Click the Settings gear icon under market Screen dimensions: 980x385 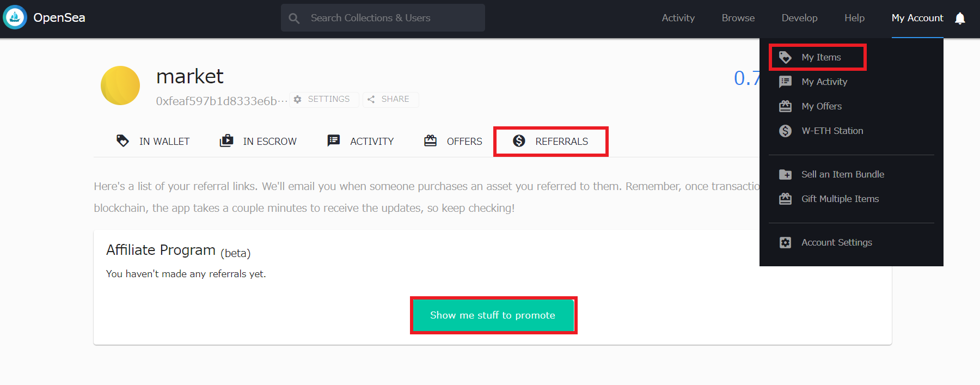tap(297, 99)
